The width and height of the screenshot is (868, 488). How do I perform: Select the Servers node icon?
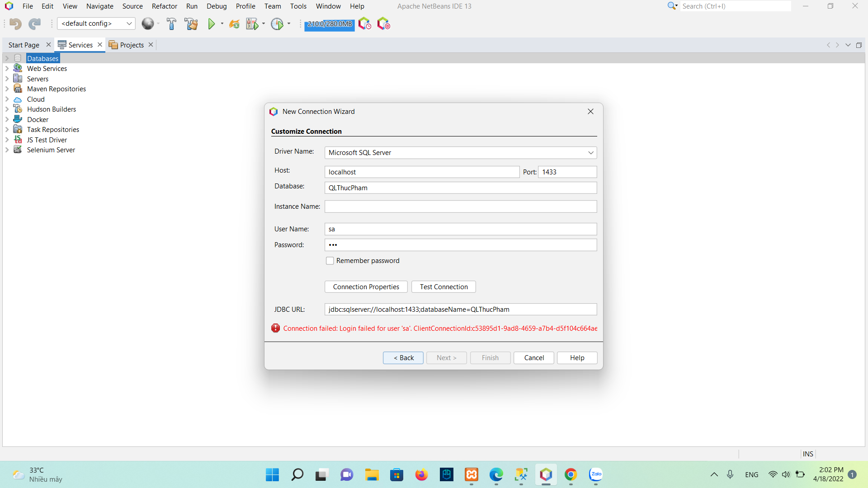(18, 79)
